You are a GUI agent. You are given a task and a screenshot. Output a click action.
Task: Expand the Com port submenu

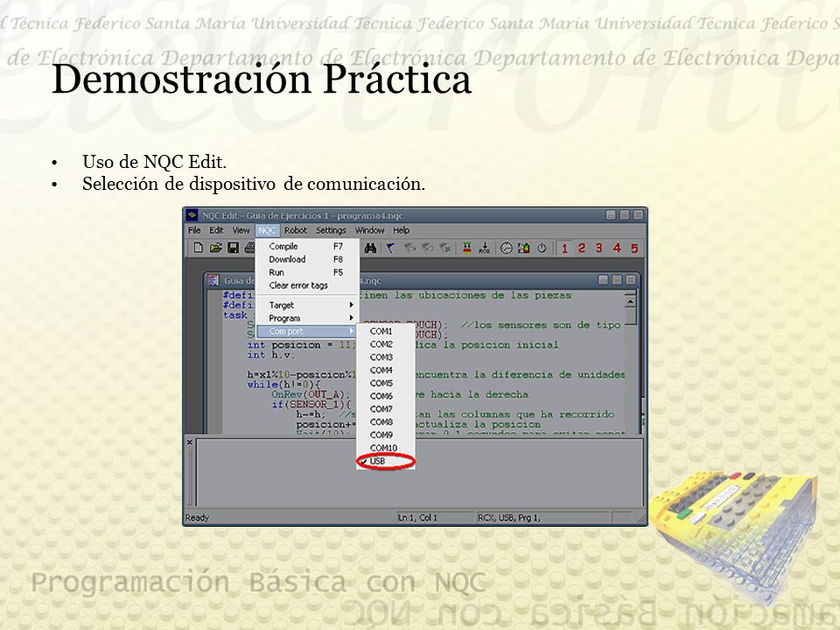(x=307, y=331)
